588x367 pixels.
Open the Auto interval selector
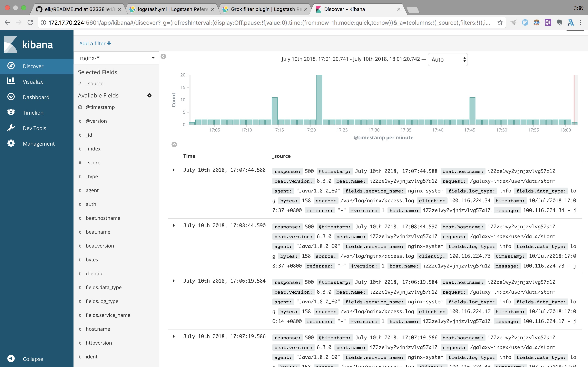pos(448,60)
